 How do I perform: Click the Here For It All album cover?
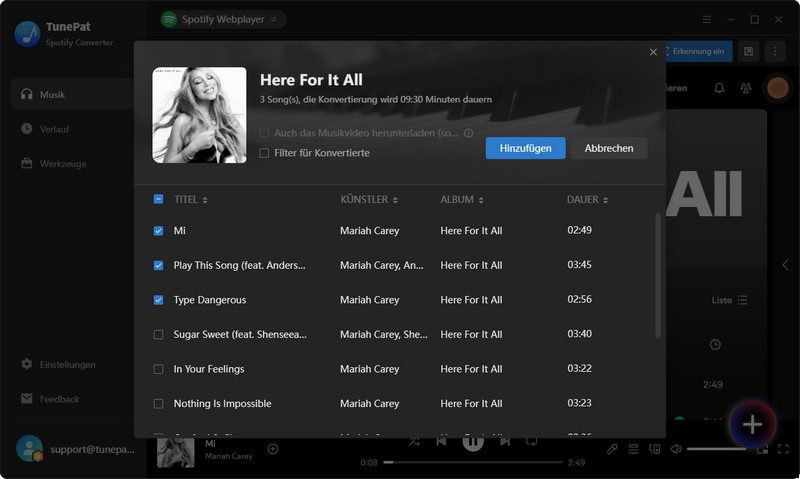tap(199, 115)
